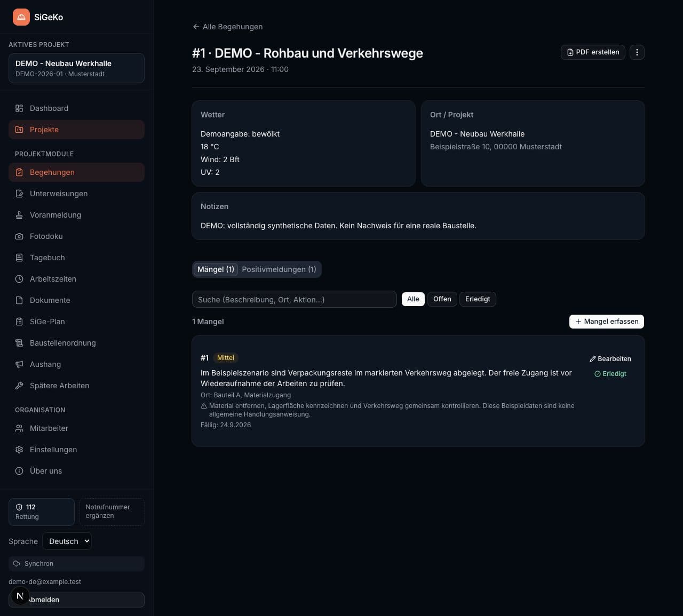The width and height of the screenshot is (683, 616).
Task: Click Mangel erfassen button
Action: (607, 322)
